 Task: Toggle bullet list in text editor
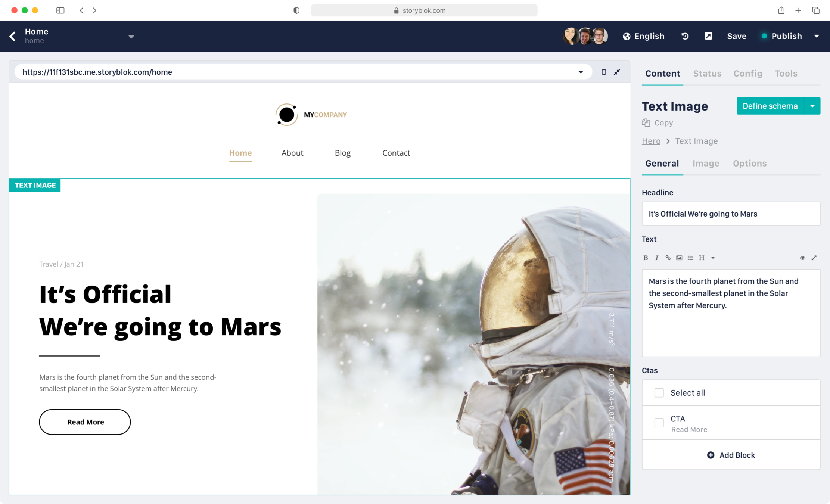click(690, 258)
